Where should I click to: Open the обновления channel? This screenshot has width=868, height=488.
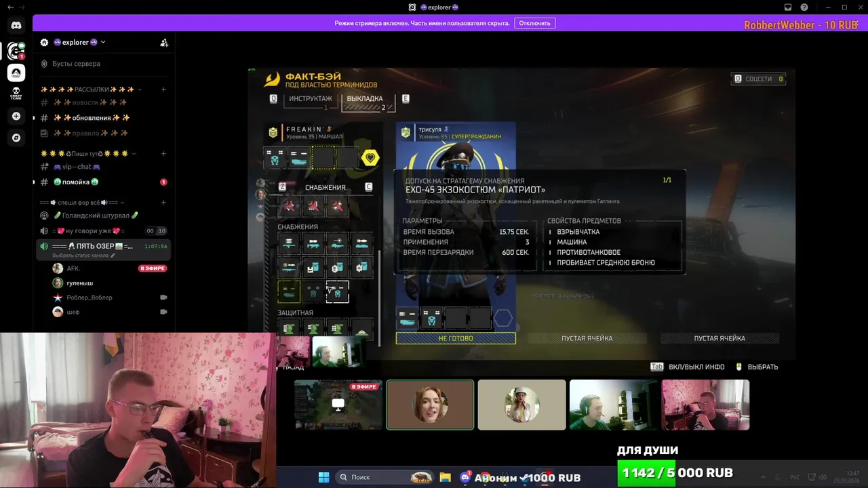tap(102, 118)
